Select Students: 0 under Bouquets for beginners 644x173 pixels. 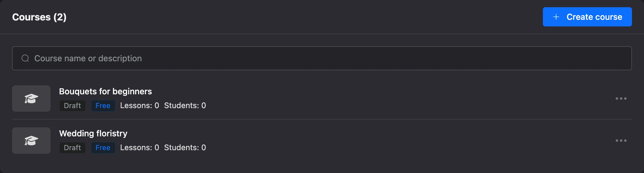(x=185, y=106)
